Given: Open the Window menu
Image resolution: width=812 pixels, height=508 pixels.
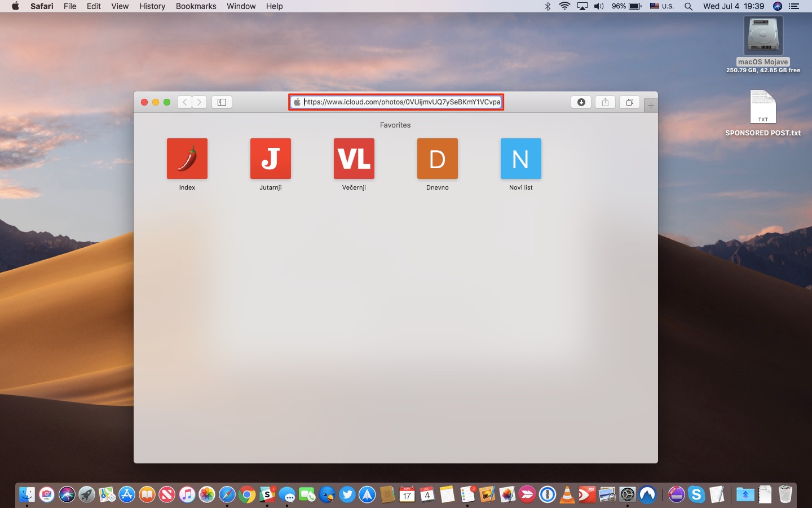Looking at the screenshot, I should click(241, 6).
